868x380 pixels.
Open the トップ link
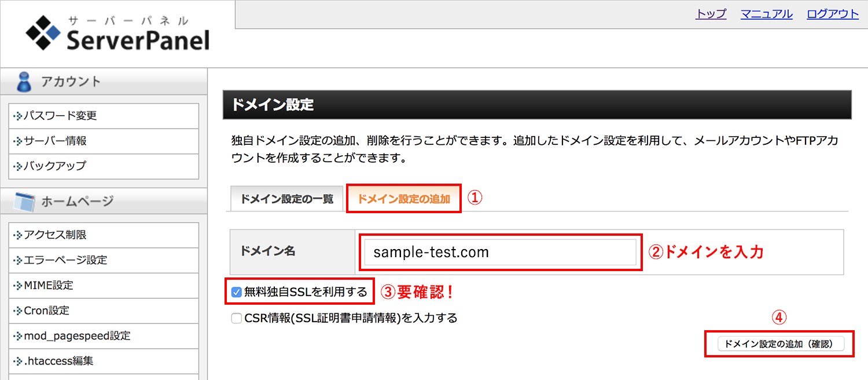[711, 14]
